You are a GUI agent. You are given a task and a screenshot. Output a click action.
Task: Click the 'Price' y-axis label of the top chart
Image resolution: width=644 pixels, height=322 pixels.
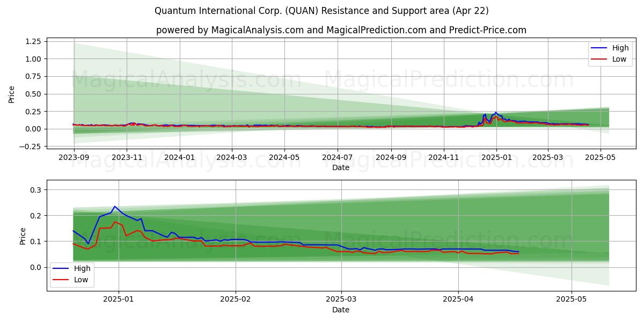click(x=12, y=93)
